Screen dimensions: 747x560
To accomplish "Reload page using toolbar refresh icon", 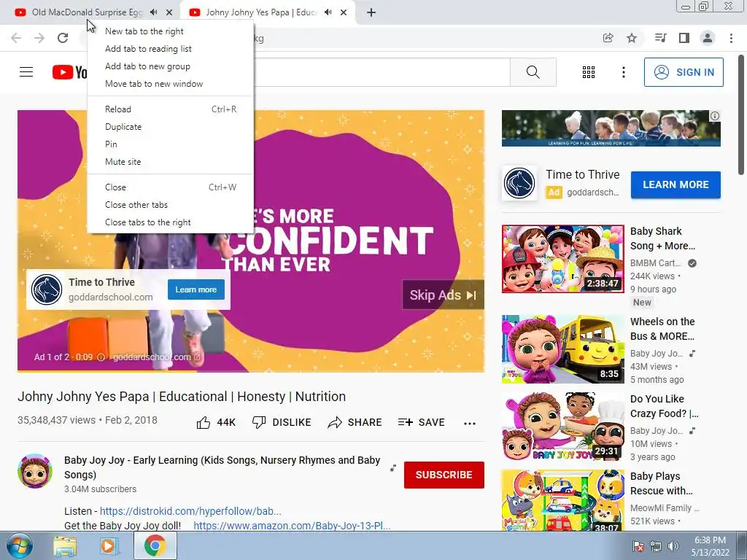I will coord(63,38).
